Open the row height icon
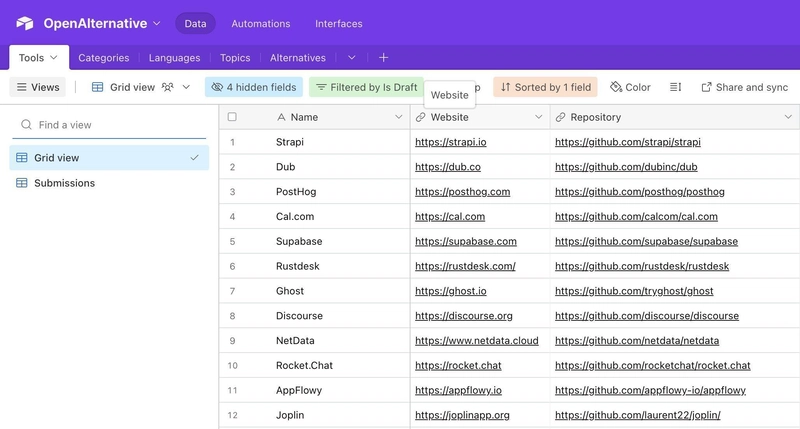This screenshot has width=800, height=429. click(675, 87)
